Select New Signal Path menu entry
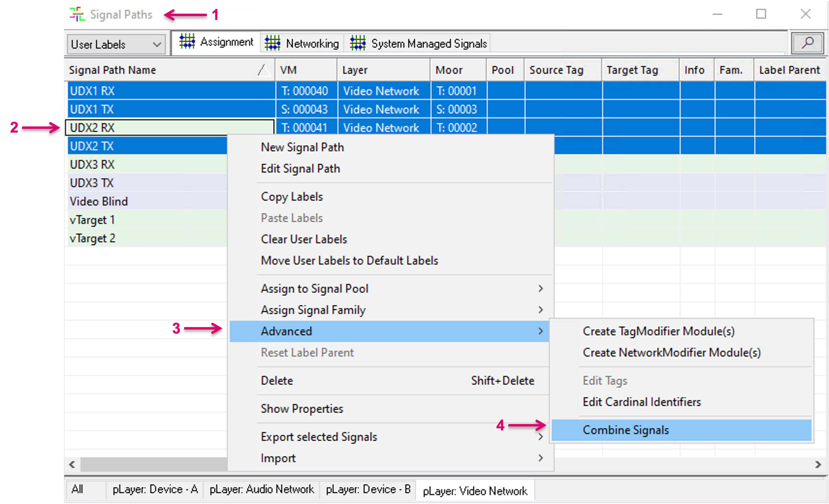 point(302,147)
